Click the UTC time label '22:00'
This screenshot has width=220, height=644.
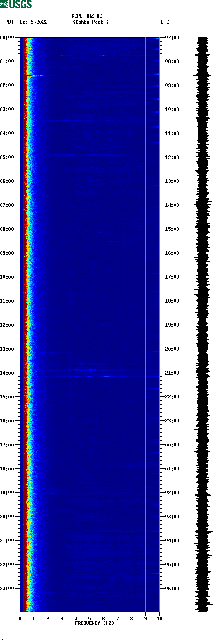tap(172, 397)
